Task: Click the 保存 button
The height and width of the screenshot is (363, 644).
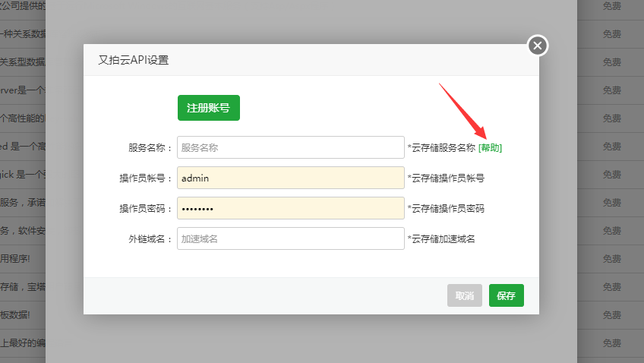Action: pyautogui.click(x=507, y=295)
